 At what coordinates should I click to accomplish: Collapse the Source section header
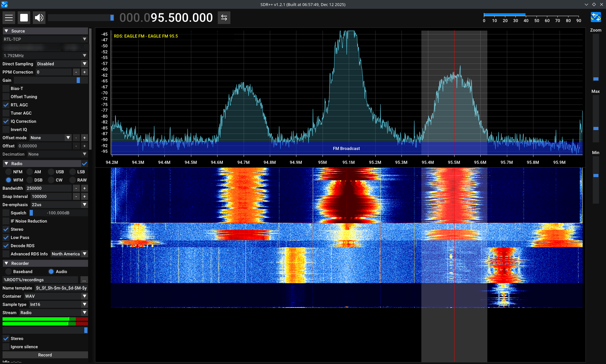(6, 31)
